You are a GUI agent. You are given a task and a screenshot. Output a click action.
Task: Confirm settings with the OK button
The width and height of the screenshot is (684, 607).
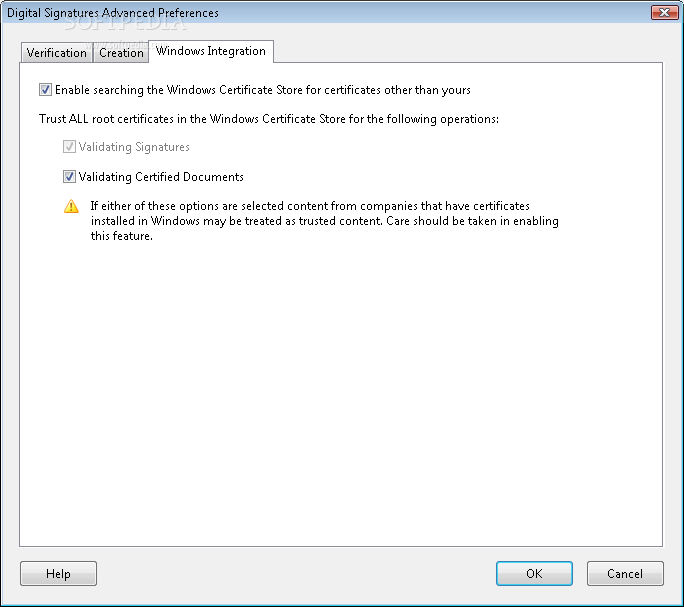pyautogui.click(x=534, y=573)
